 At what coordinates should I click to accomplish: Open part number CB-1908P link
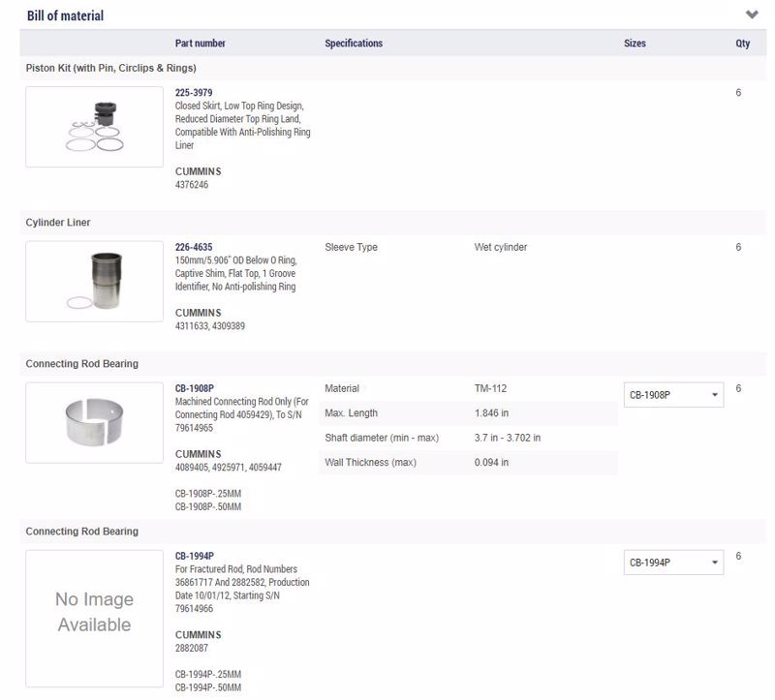pos(195,388)
